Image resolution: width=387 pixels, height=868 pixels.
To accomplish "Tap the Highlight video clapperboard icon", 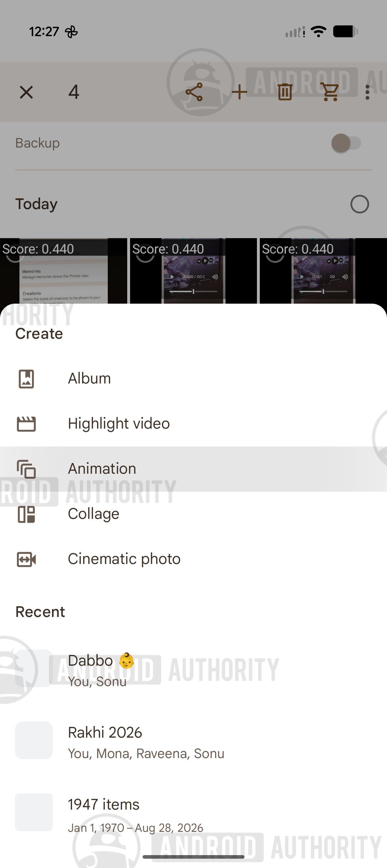I will tap(26, 424).
